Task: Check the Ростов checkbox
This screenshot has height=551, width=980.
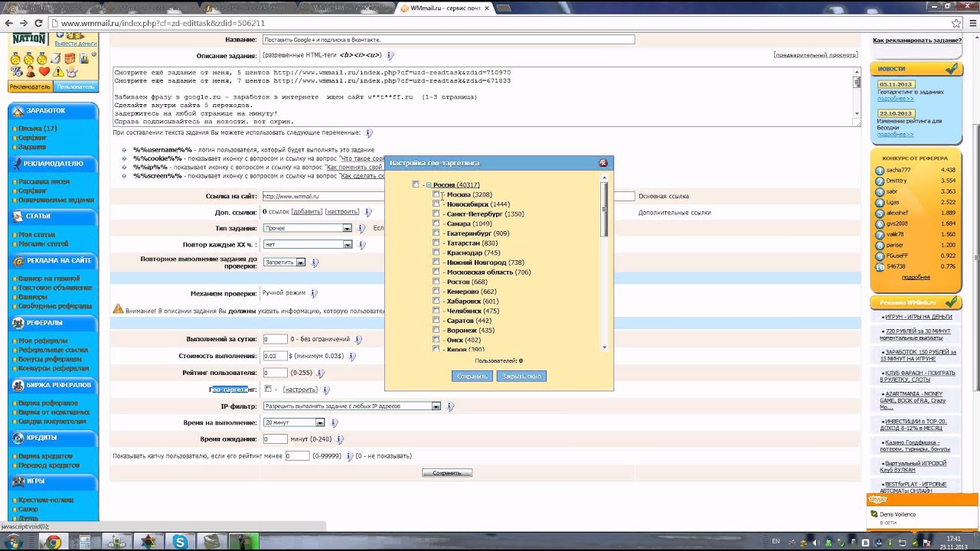Action: (x=436, y=282)
